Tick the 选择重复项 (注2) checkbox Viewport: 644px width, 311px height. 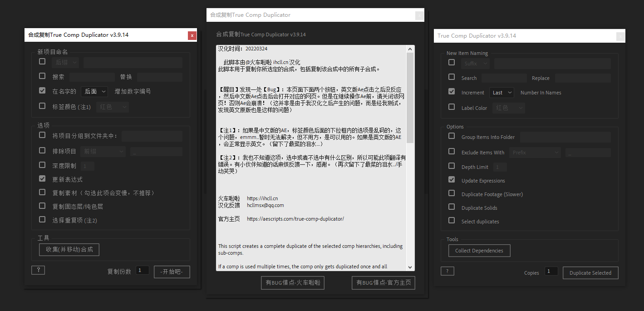42,219
